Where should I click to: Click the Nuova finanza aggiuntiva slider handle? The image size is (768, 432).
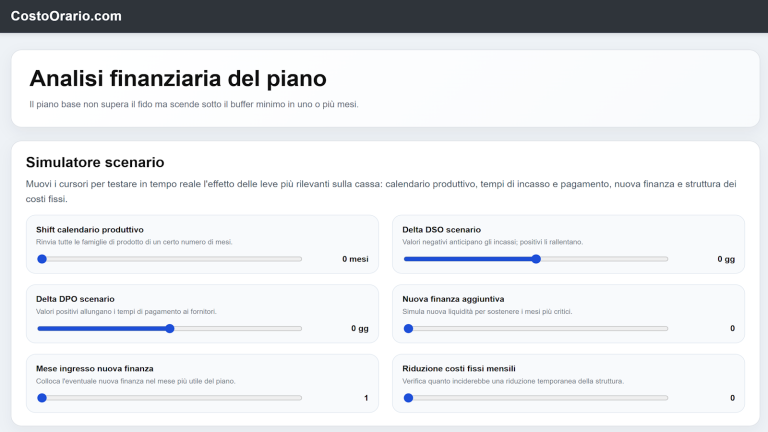[x=408, y=328]
